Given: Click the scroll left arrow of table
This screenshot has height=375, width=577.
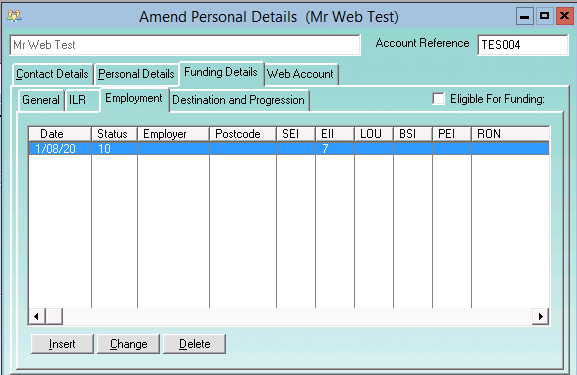Looking at the screenshot, I should (x=37, y=316).
